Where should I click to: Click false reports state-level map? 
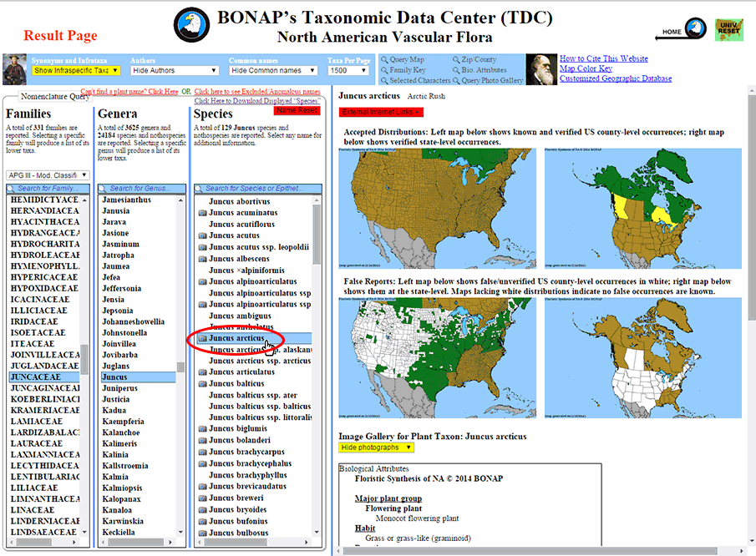(x=643, y=357)
